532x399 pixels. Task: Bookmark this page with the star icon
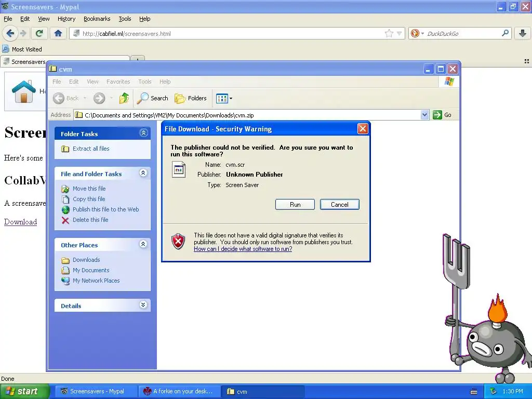pyautogui.click(x=389, y=33)
